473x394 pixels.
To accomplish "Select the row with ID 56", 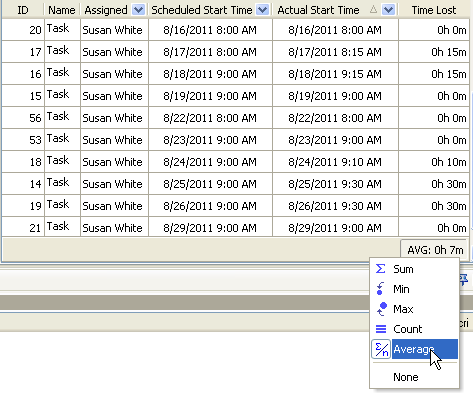I will [x=235, y=118].
